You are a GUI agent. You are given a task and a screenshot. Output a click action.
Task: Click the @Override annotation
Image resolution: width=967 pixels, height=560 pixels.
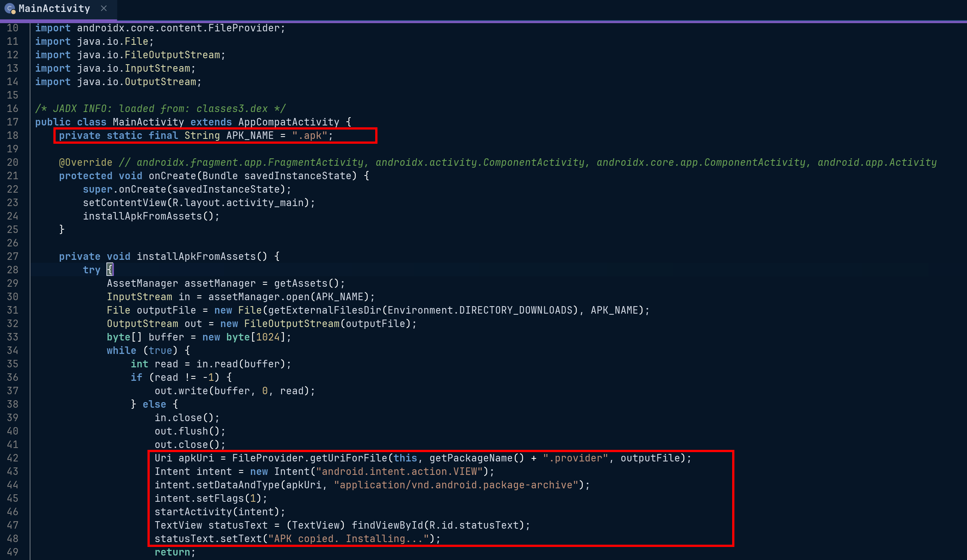click(85, 162)
